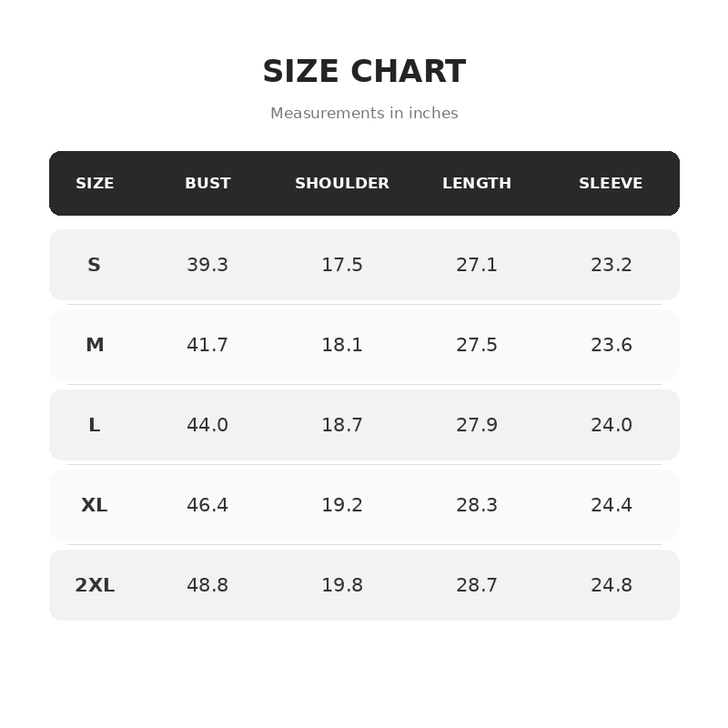Click shoulder value 18.1 for M

click(x=342, y=345)
